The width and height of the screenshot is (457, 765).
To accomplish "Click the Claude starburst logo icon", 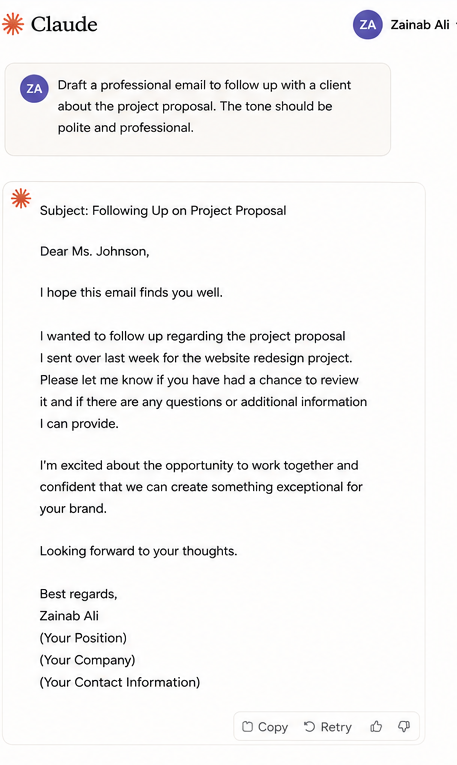I will [13, 24].
